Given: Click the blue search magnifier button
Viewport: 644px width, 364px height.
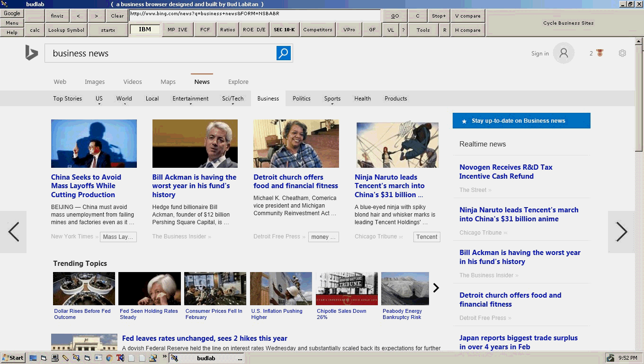Looking at the screenshot, I should pyautogui.click(x=283, y=53).
